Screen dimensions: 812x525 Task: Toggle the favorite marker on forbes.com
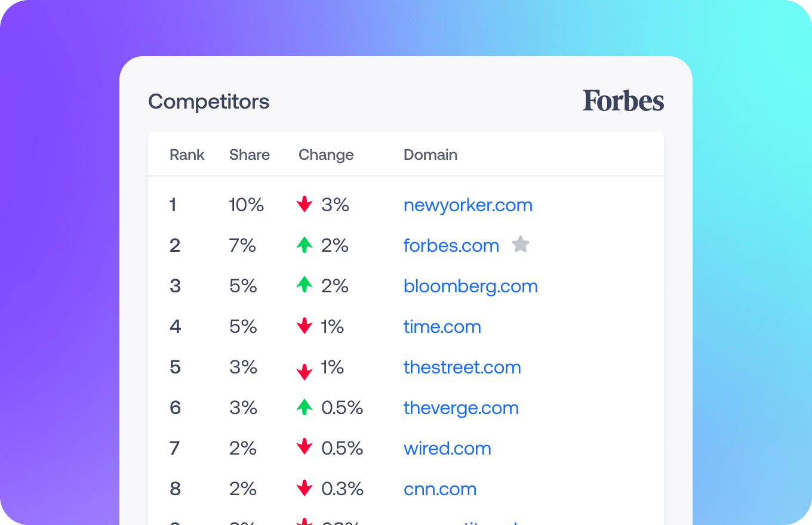(x=520, y=244)
